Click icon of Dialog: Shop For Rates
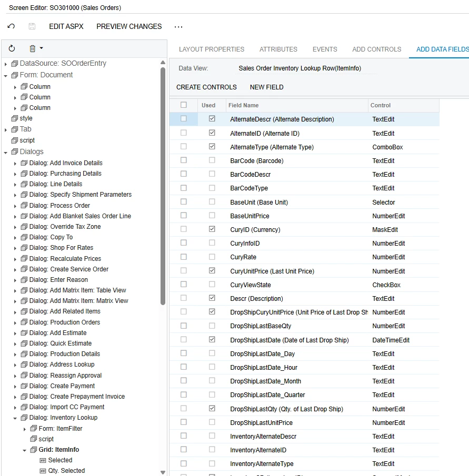Image resolution: width=469 pixels, height=476 pixels. [24, 248]
